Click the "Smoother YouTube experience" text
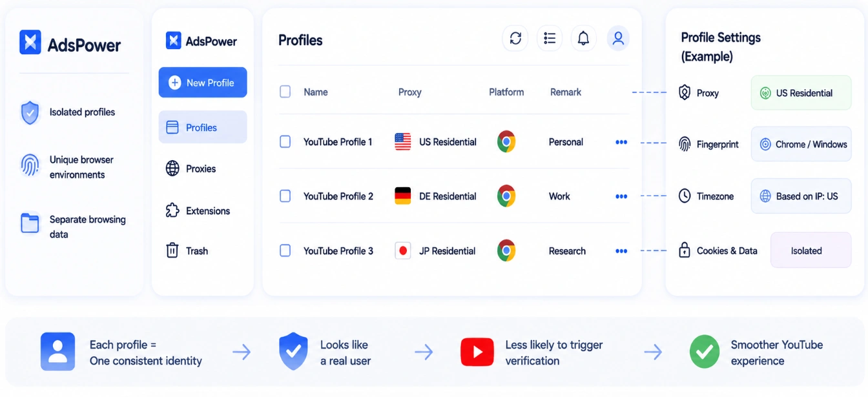Image resolution: width=868 pixels, height=397 pixels. [x=777, y=352]
